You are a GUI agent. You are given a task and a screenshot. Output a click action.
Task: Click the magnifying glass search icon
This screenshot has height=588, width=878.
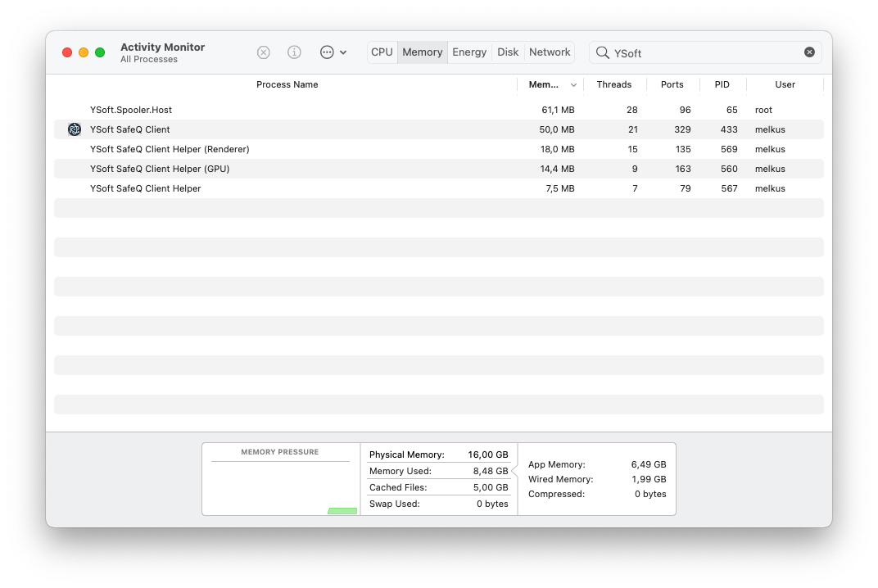click(x=602, y=52)
